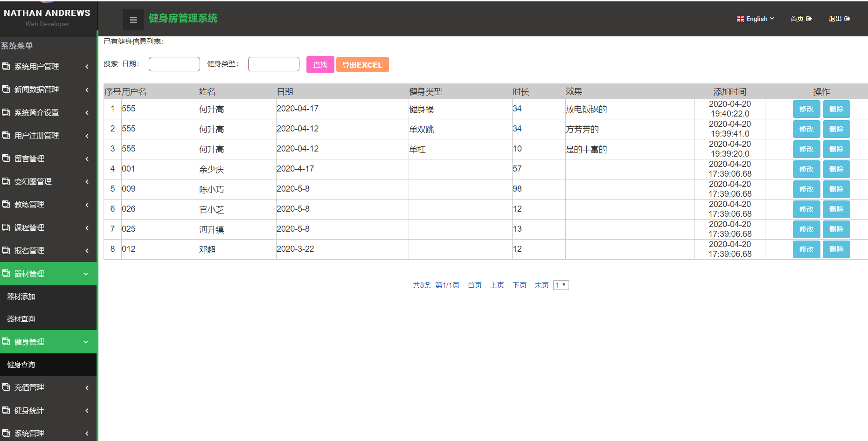Click the 器材管理 sidebar icon
Screen dimensions: 868x441
[x=6, y=274]
